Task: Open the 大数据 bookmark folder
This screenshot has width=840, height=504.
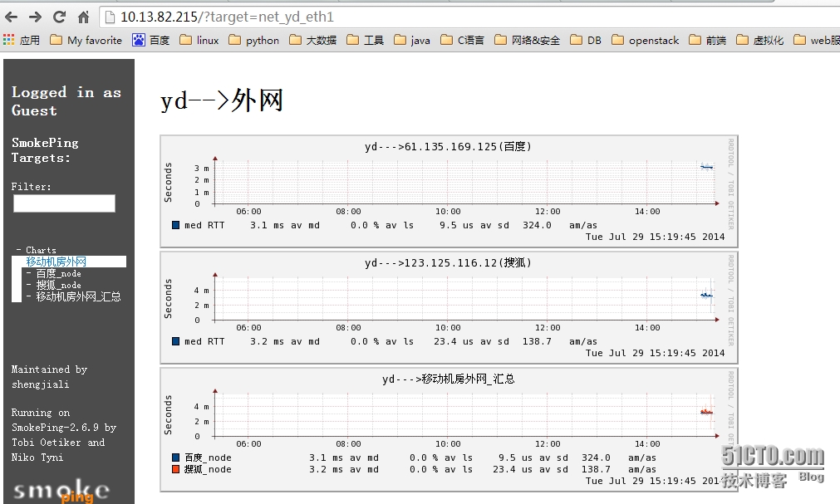Action: pos(313,40)
